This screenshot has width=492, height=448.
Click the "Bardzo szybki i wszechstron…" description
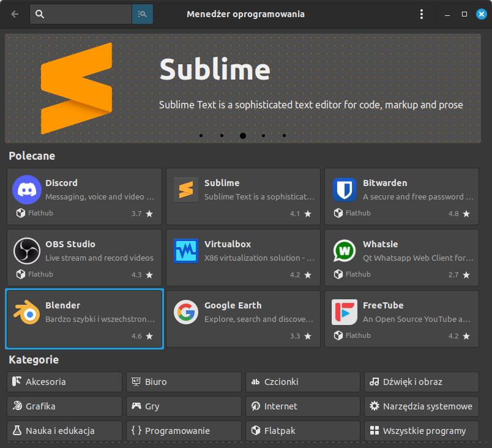pyautogui.click(x=100, y=319)
